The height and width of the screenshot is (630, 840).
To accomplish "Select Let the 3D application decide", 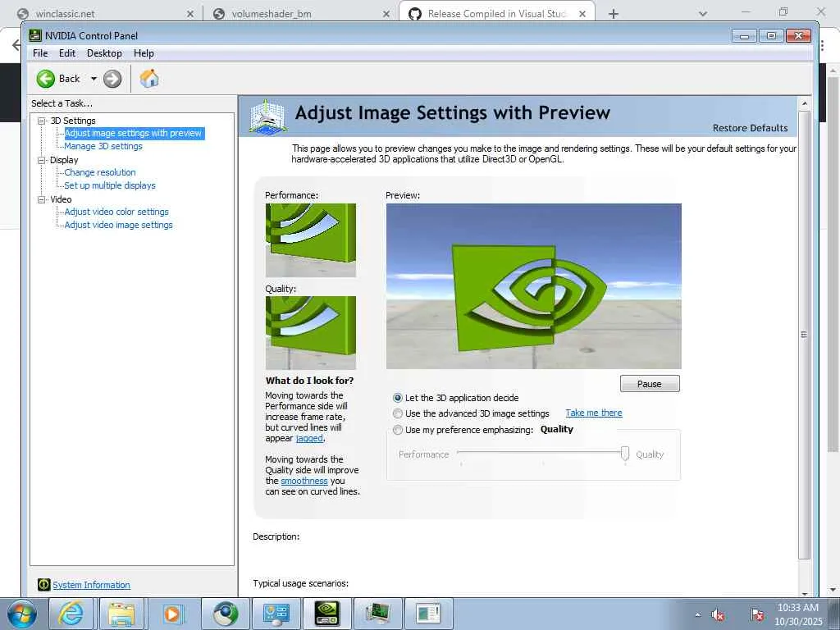I will [x=398, y=398].
